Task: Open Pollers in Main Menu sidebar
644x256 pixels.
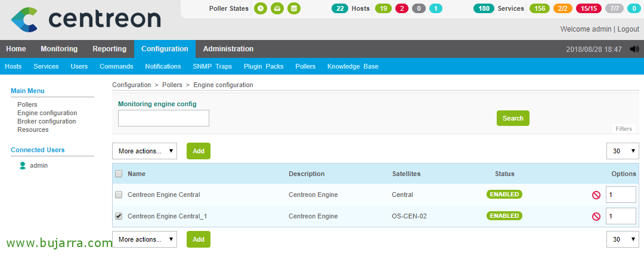Action: coord(27,105)
